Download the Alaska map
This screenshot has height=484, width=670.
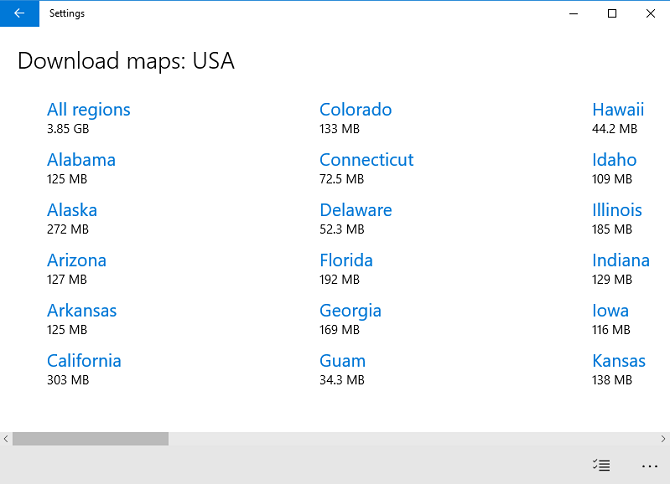[x=72, y=210]
